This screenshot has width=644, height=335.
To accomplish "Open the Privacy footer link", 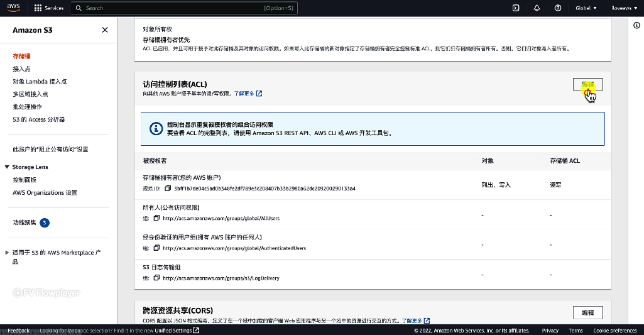I will [x=550, y=331].
